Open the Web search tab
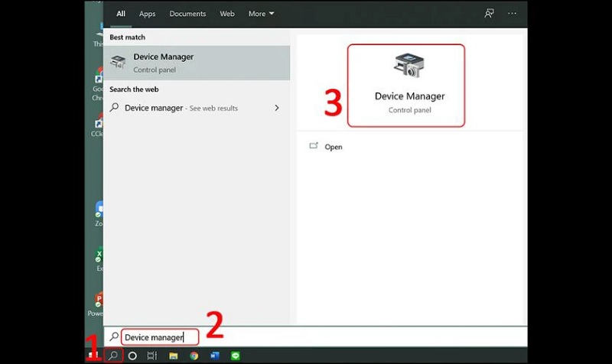This screenshot has height=364, width=612. pos(226,14)
